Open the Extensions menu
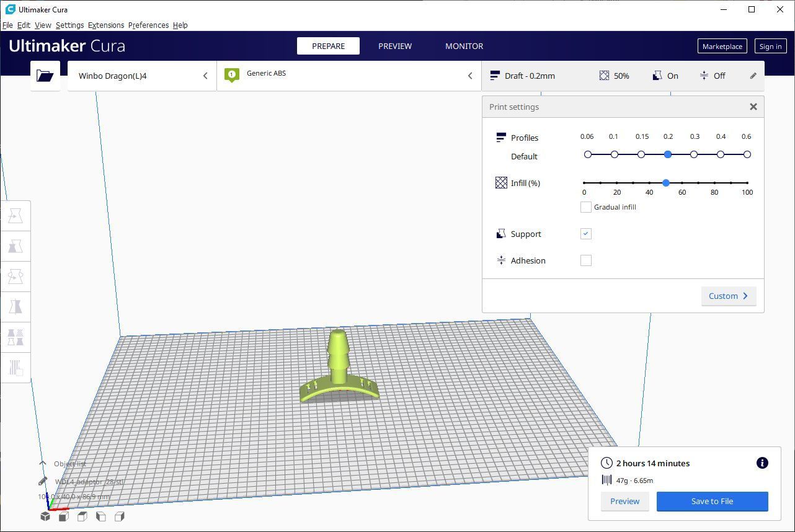 coord(105,25)
